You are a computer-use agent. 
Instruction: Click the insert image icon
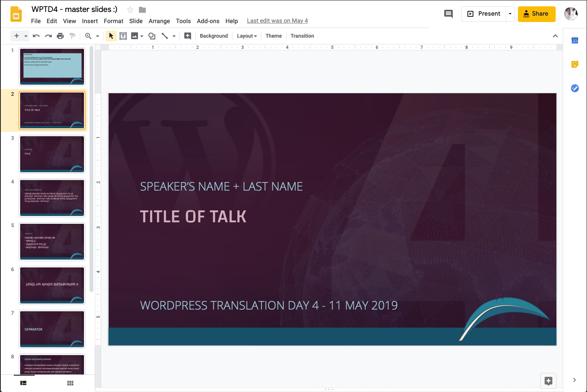pos(135,36)
